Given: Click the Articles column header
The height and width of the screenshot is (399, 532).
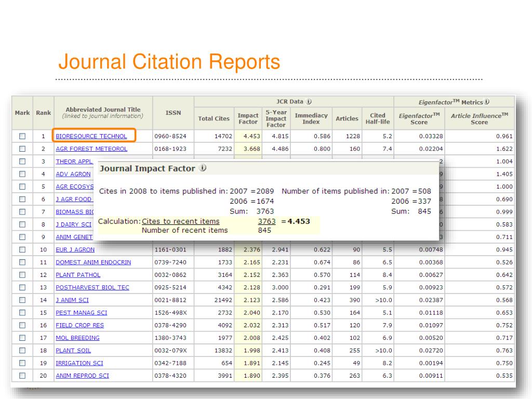Looking at the screenshot, I should pos(347,118).
